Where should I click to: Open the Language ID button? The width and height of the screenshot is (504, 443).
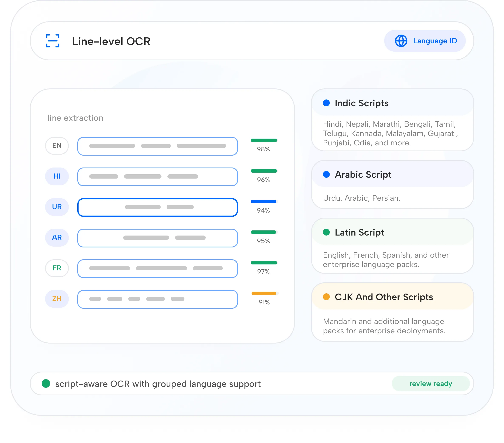pos(425,41)
